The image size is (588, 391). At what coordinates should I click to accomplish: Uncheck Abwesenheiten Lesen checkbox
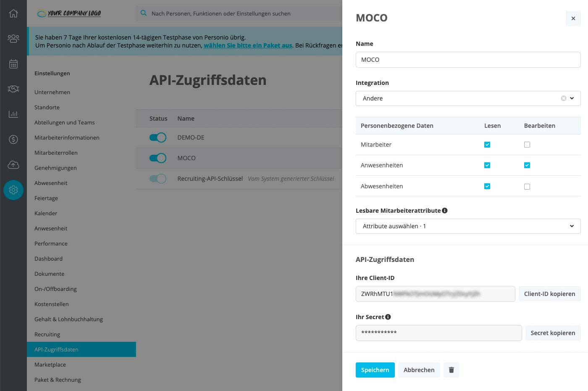(487, 186)
